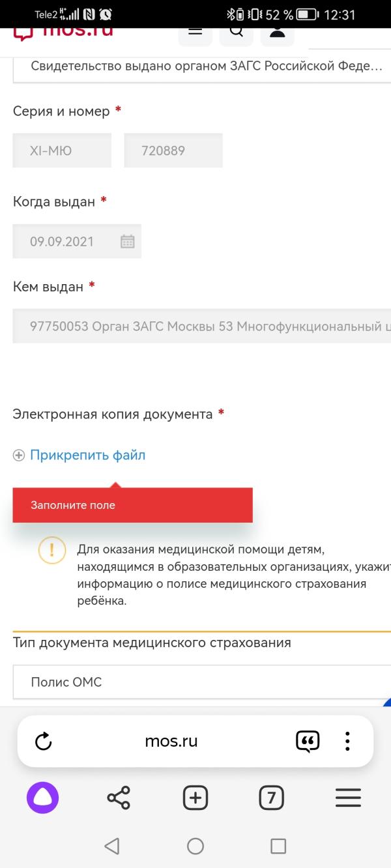Tap the plus icon beside Прикрепить файл

[x=19, y=456]
